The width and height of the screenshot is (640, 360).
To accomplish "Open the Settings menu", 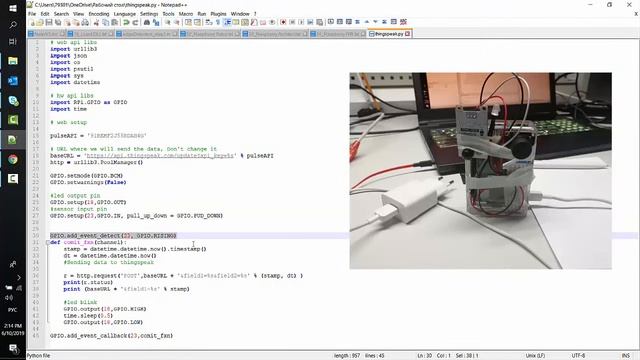I will tap(149, 14).
